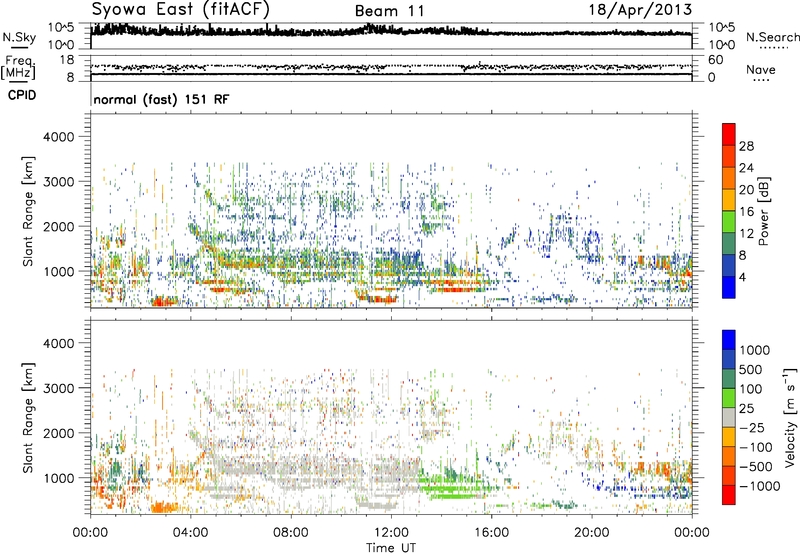Click the red bottom Velocity colorbar segment

point(729,495)
